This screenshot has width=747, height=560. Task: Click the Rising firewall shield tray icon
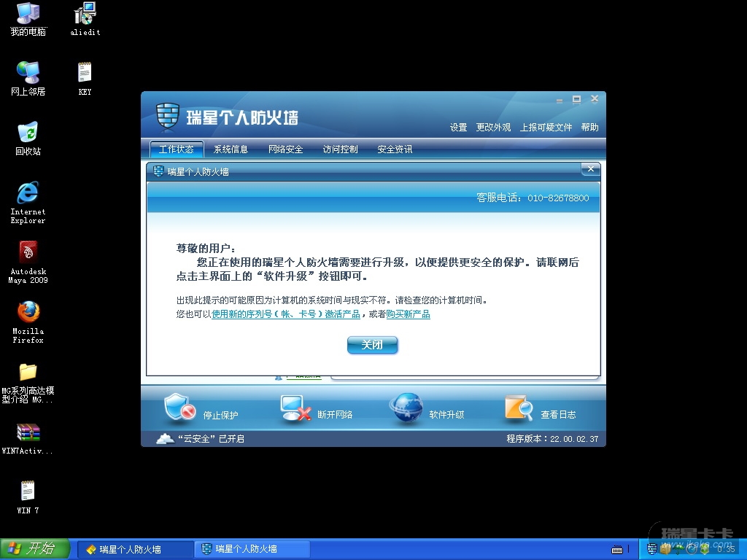(652, 549)
